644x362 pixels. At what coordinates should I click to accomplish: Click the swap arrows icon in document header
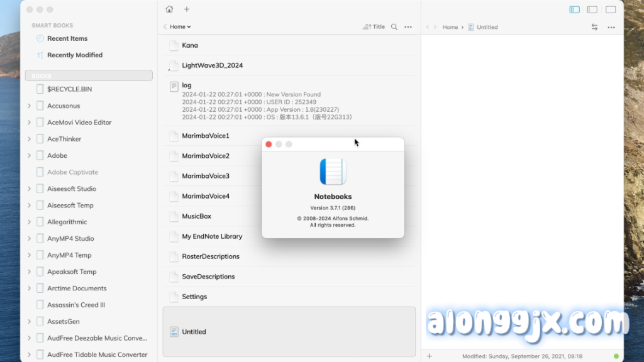(x=595, y=27)
